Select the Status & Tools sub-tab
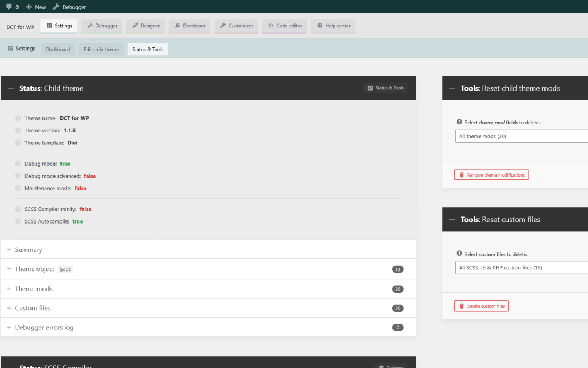The image size is (588, 368). coord(148,49)
